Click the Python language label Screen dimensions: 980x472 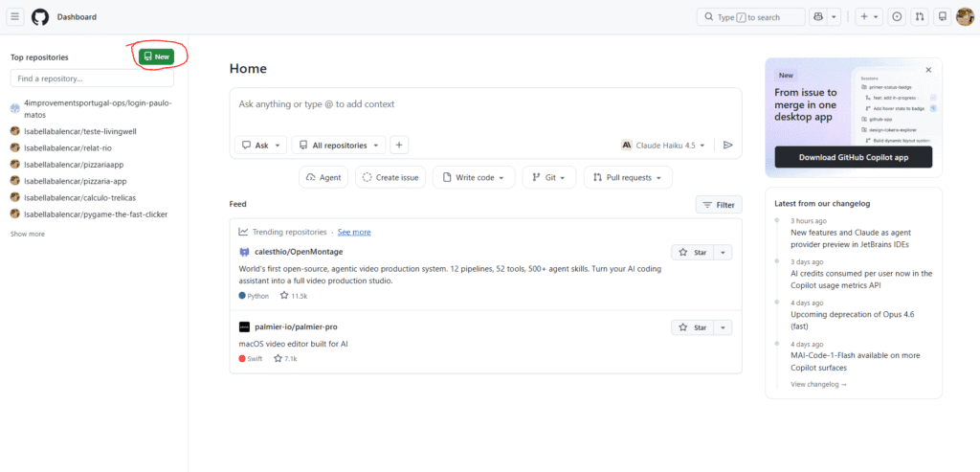254,296
